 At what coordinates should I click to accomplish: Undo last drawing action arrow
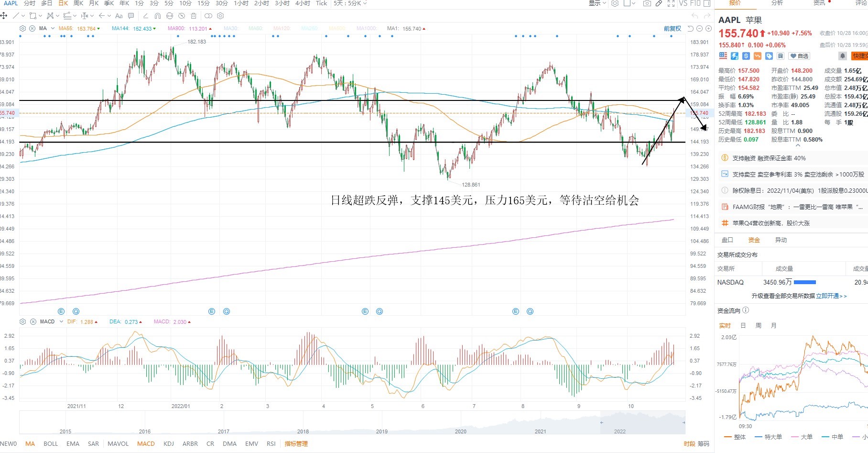coord(695,16)
